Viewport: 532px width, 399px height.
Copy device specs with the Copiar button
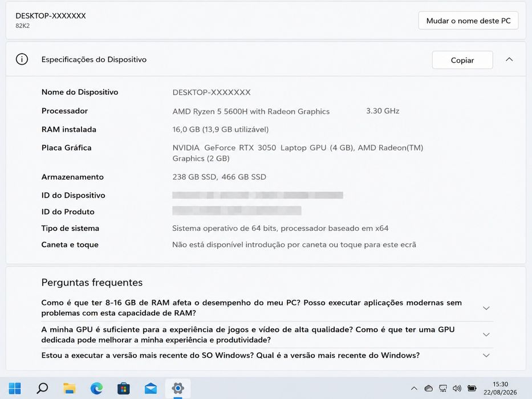point(462,60)
